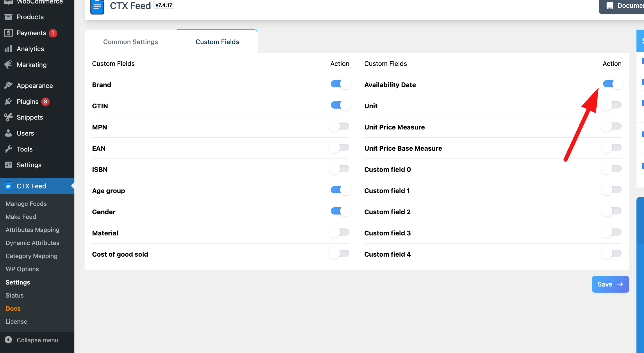
Task: Switch off the Age group toggle
Action: (x=340, y=190)
